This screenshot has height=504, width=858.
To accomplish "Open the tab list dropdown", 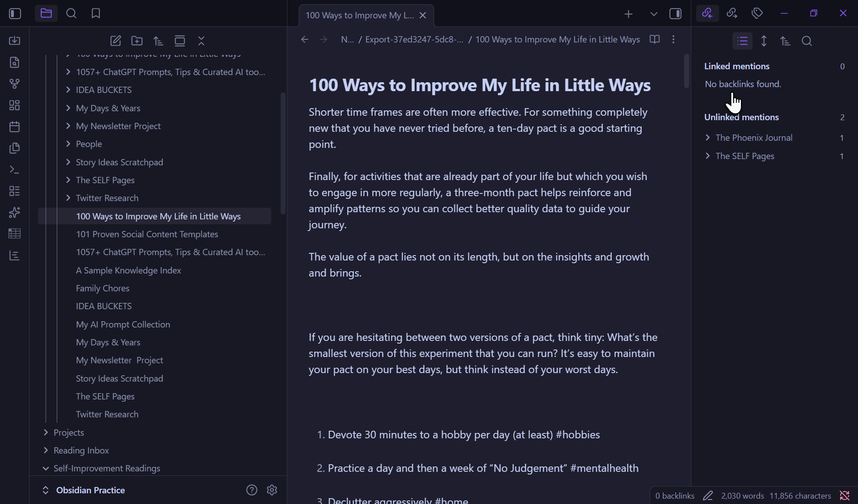I will pyautogui.click(x=653, y=14).
